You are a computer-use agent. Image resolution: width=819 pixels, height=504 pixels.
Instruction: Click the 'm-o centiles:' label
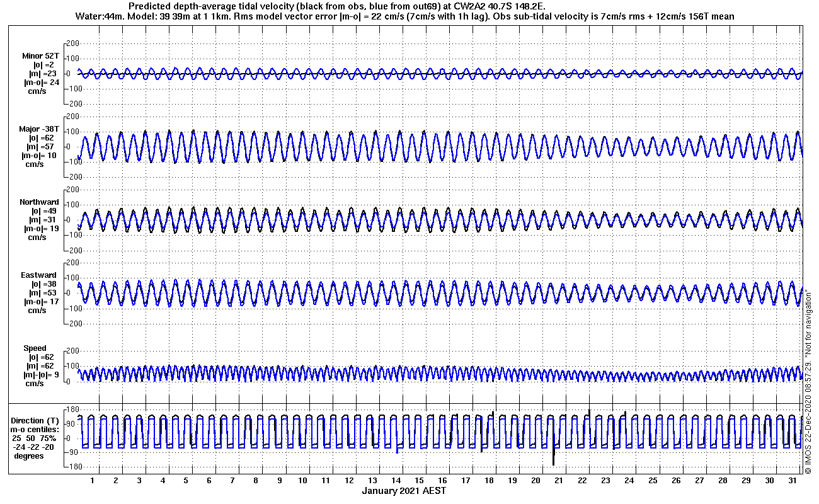(36, 429)
